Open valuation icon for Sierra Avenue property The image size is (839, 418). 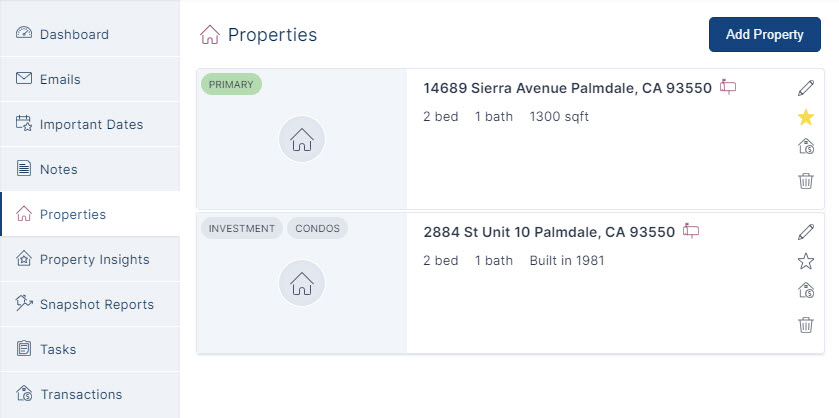[806, 147]
